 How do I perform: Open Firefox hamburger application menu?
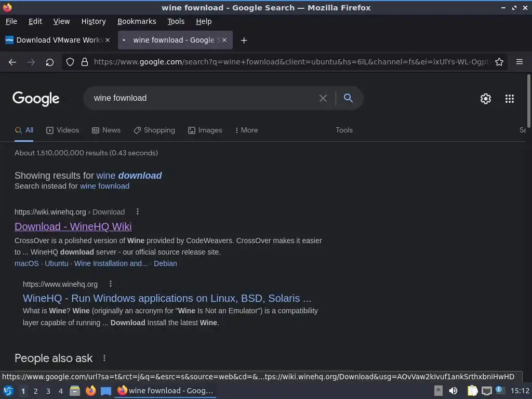tap(520, 62)
